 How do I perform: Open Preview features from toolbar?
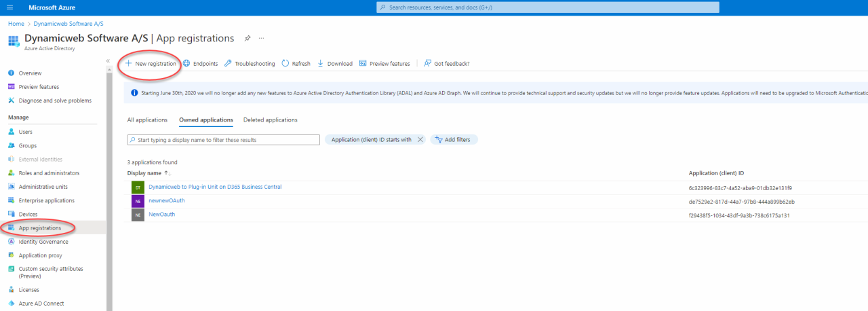click(384, 64)
